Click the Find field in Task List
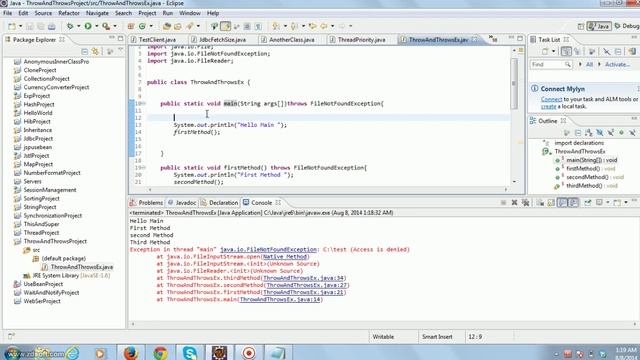The width and height of the screenshot is (640, 360). tap(551, 64)
